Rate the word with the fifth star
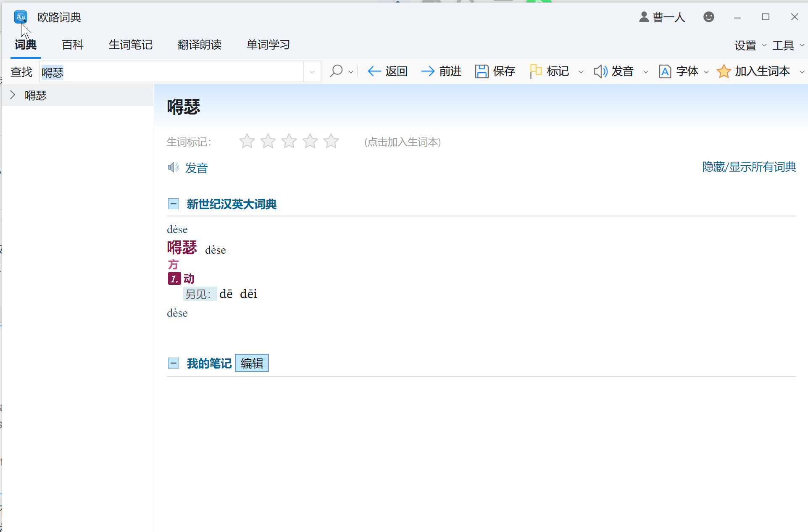This screenshot has width=808, height=532. pos(331,142)
